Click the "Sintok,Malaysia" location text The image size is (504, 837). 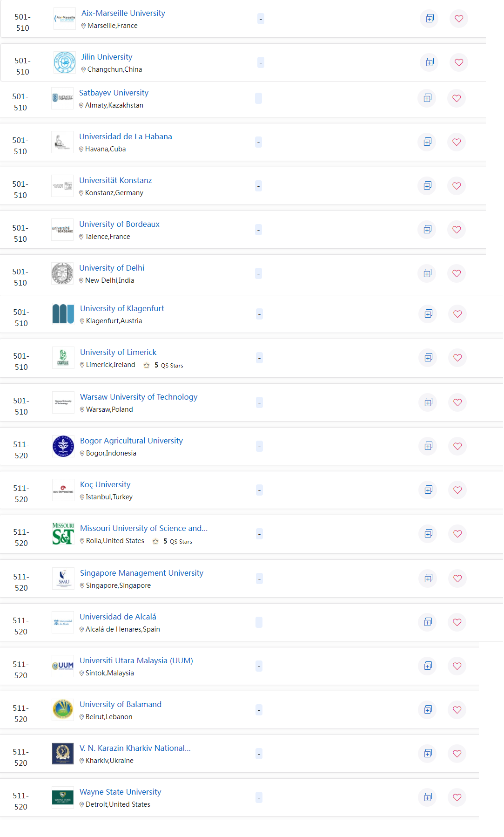(x=110, y=673)
